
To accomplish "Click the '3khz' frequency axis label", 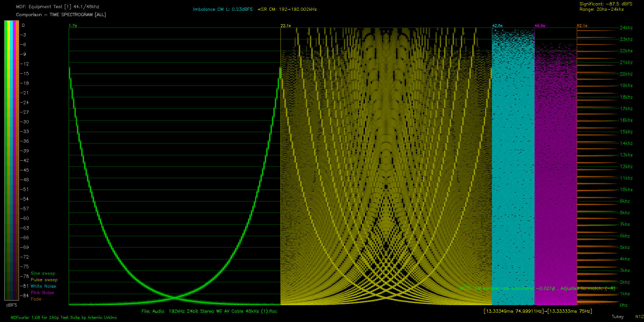I will tap(625, 271).
